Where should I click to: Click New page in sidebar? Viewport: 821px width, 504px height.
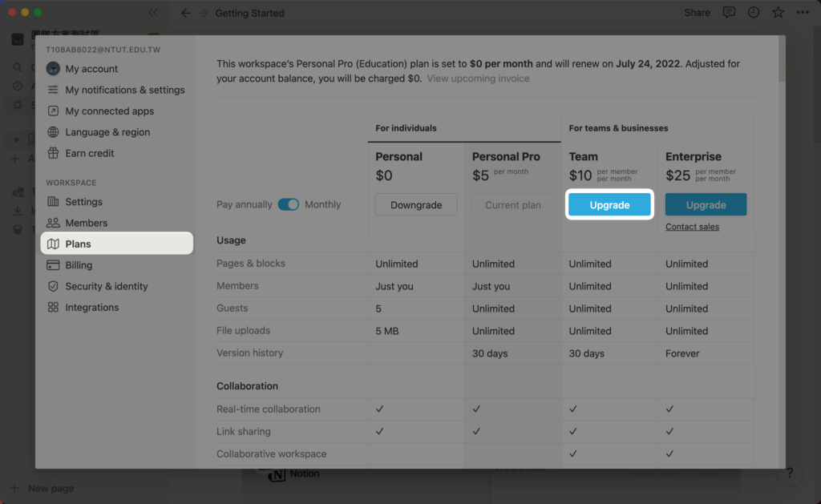point(51,488)
